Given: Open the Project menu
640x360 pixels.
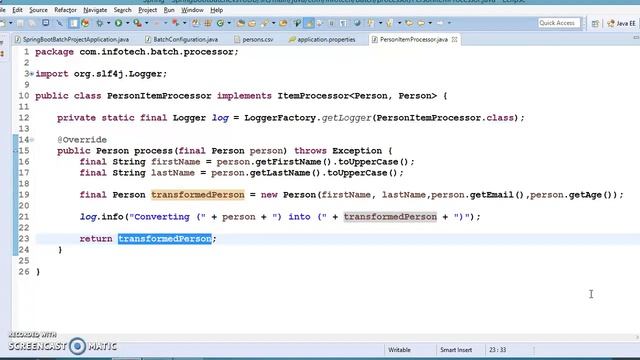Looking at the screenshot, I should click(147, 10).
